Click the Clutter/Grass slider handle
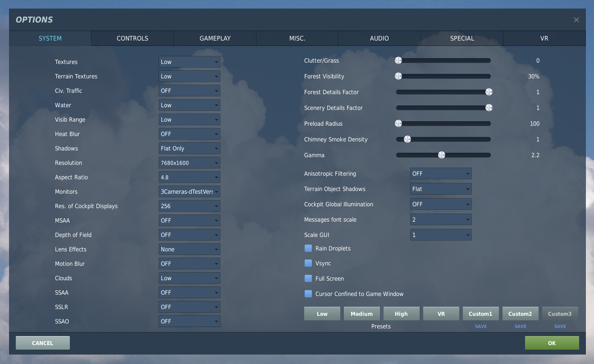The height and width of the screenshot is (364, 594). click(x=398, y=60)
